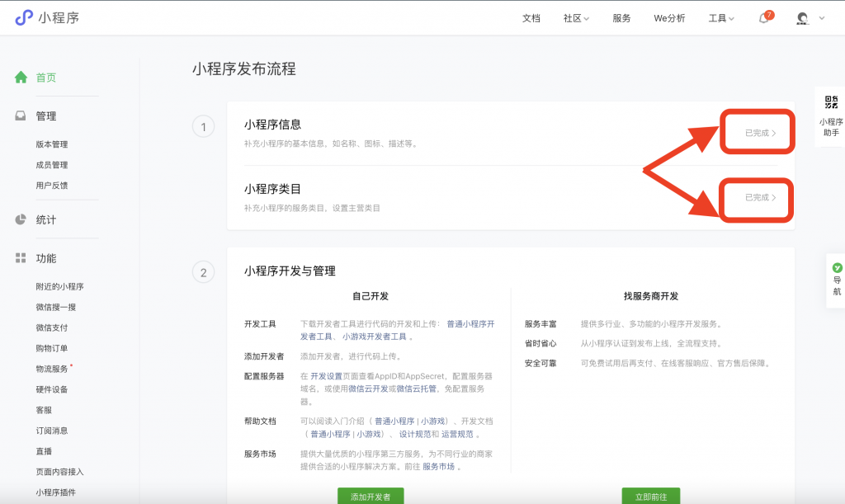Click the 功能 grid icon in sidebar
Viewport: 845px width, 504px height.
tap(20, 258)
